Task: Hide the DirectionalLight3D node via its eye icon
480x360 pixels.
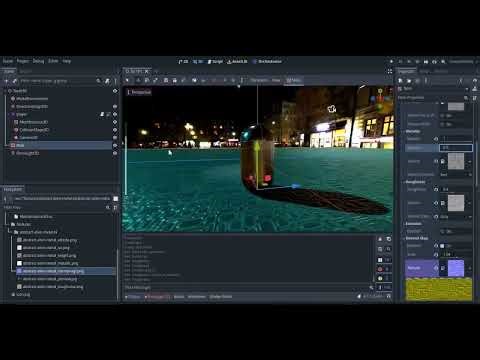Action: click(115, 107)
